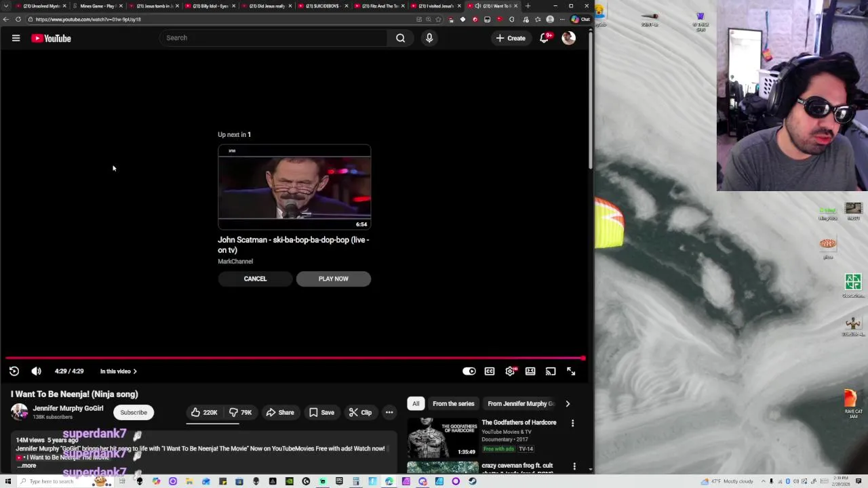
Task: Mute the video volume speaker
Action: tap(37, 371)
